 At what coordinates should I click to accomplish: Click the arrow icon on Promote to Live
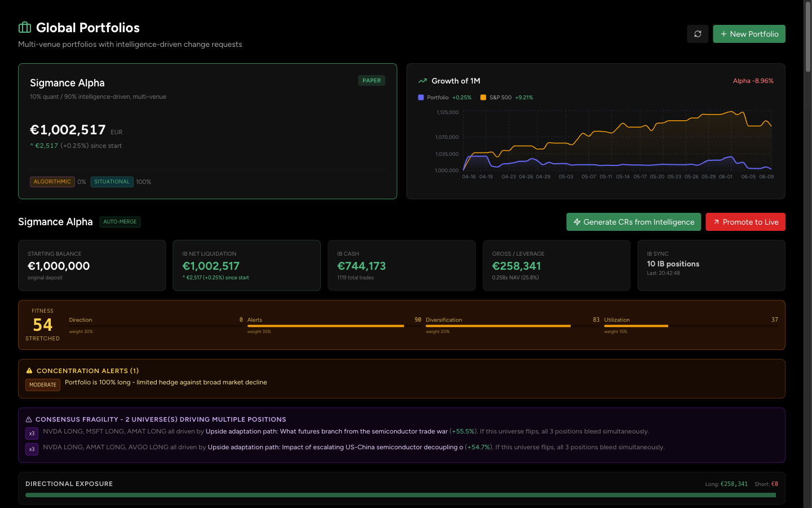[x=716, y=222]
